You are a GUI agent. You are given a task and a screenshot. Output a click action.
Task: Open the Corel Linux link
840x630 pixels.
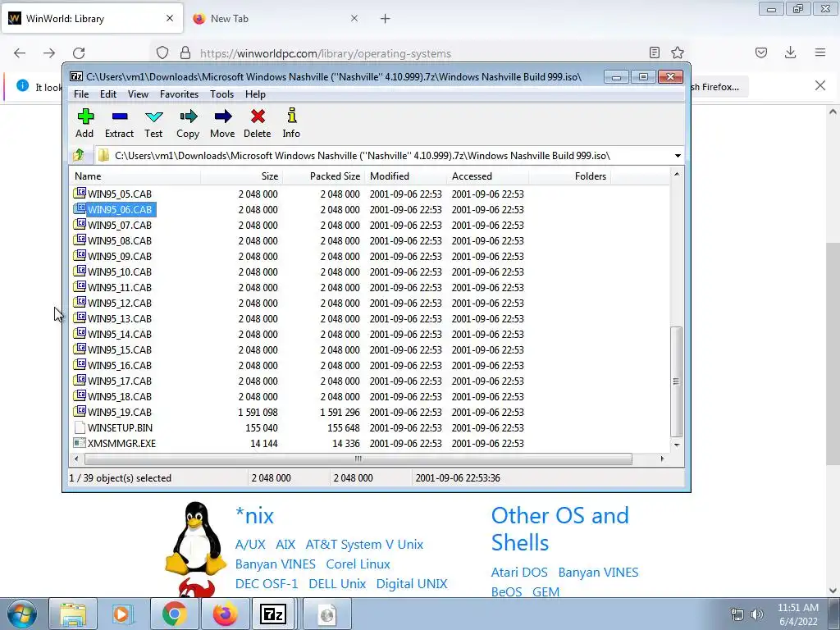click(x=358, y=564)
